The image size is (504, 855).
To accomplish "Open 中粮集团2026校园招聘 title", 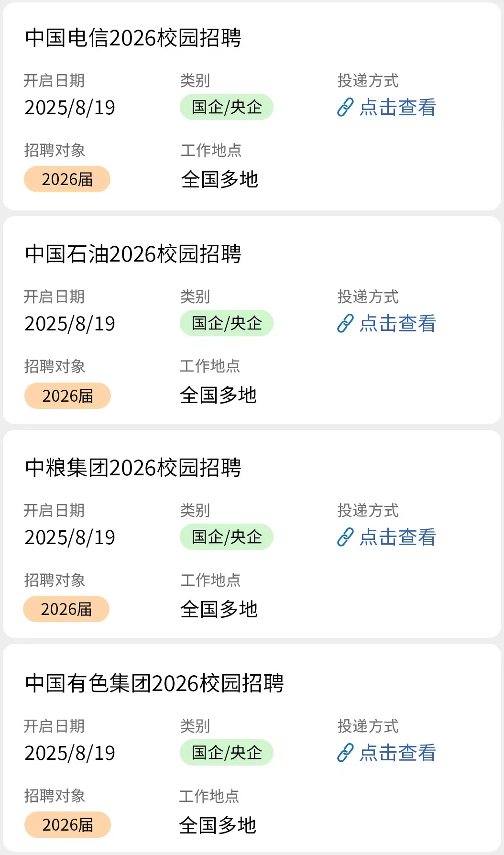I will (133, 468).
